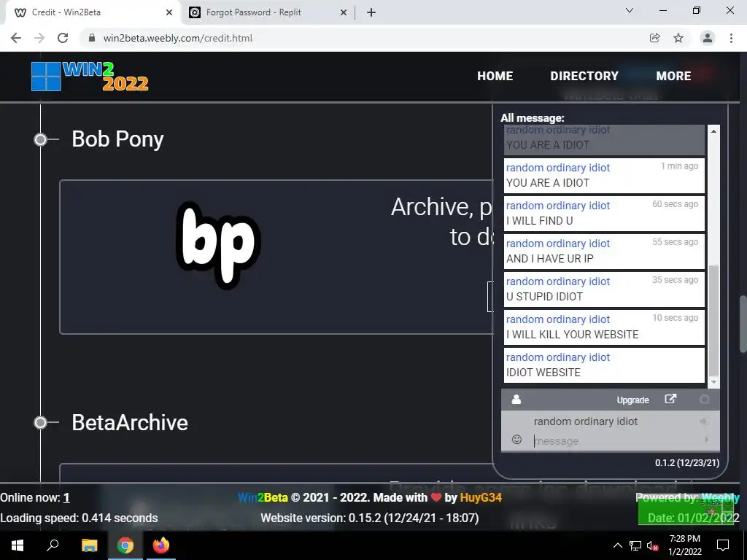Viewport: 747px width, 560px height.
Task: Open Firefox from taskbar
Action: [x=161, y=545]
